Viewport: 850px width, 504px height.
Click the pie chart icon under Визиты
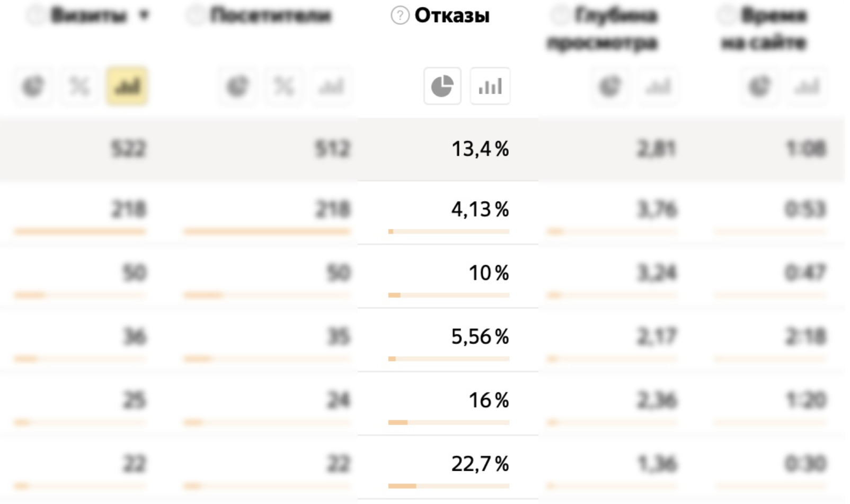(x=33, y=86)
